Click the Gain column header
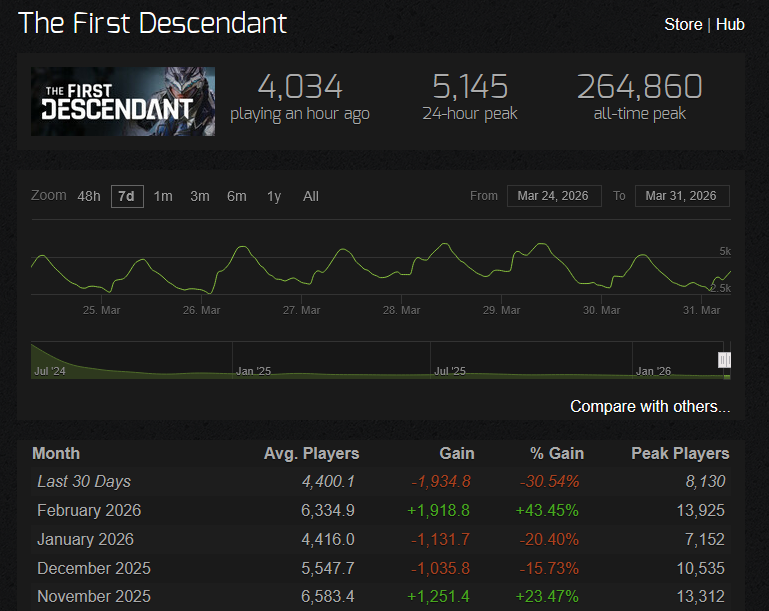The image size is (769, 611). 457,454
